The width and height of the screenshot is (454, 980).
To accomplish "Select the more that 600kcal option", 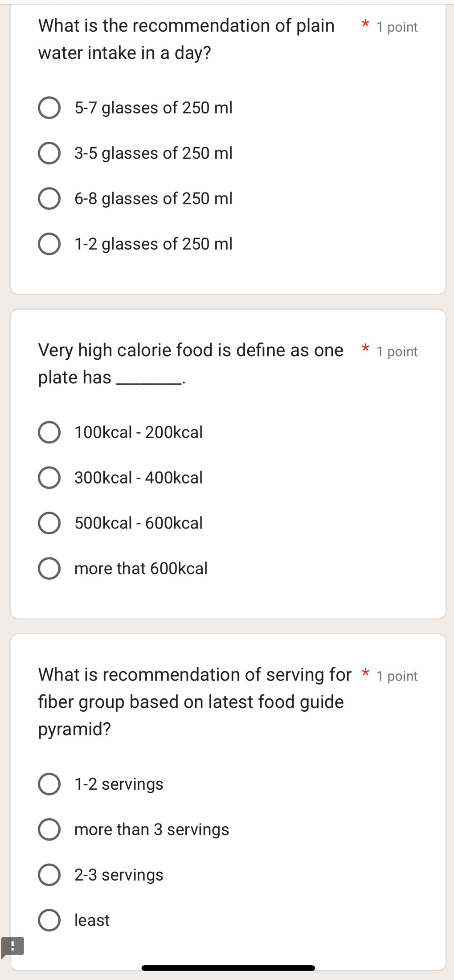I will pyautogui.click(x=49, y=569).
